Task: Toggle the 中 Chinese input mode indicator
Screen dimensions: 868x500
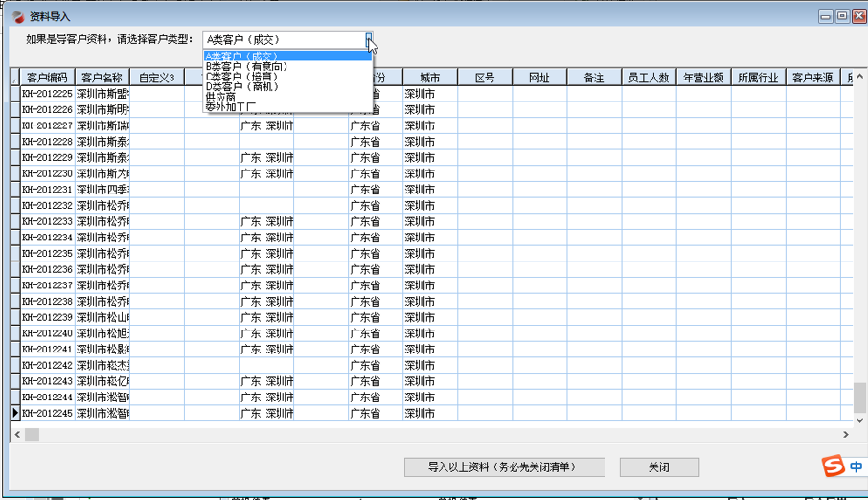Action: 856,466
